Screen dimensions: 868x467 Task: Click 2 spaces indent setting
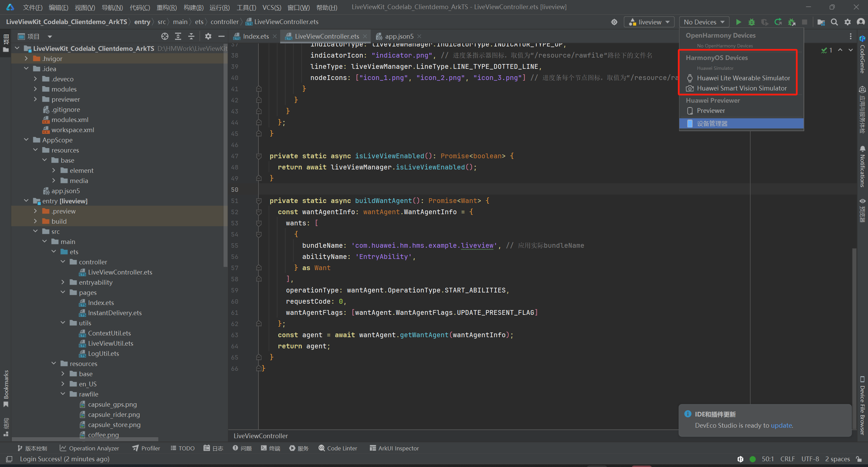pyautogui.click(x=837, y=459)
